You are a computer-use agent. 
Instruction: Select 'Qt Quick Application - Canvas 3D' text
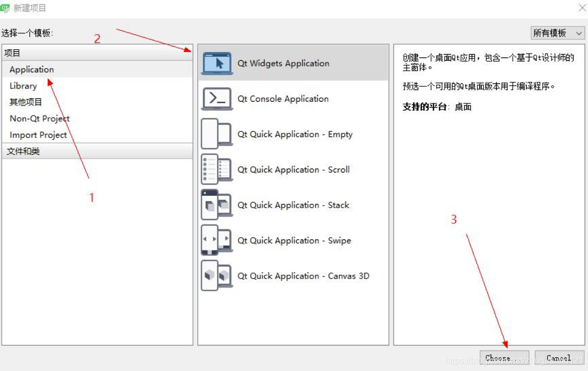pyautogui.click(x=303, y=276)
